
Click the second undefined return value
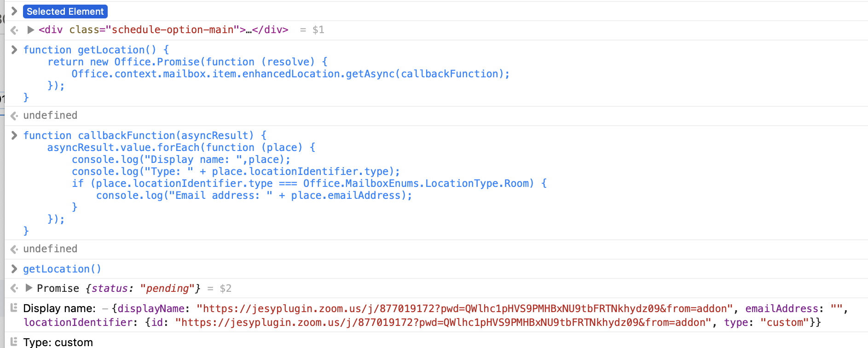coord(51,249)
